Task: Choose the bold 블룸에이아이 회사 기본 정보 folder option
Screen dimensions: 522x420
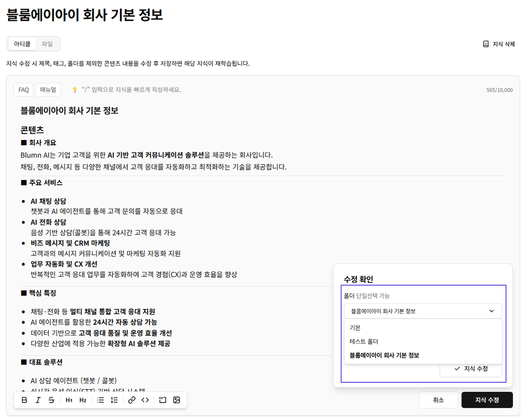Action: coord(423,355)
